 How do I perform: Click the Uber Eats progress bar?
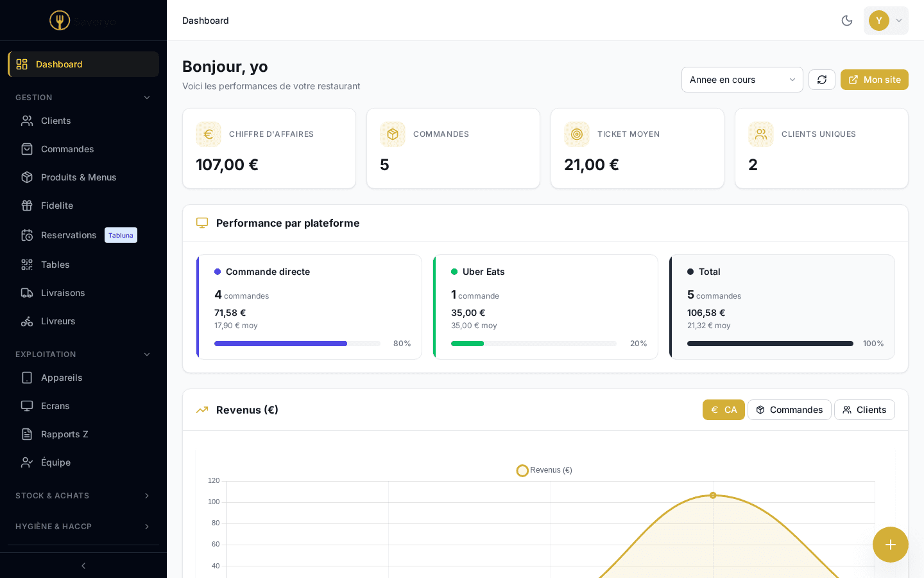point(534,344)
